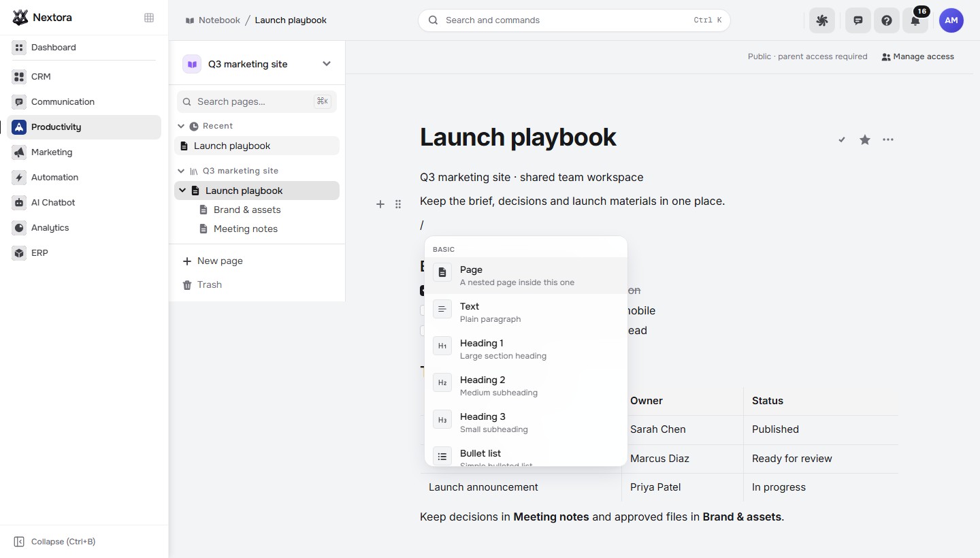Open the AM user avatar menu

tap(951, 20)
